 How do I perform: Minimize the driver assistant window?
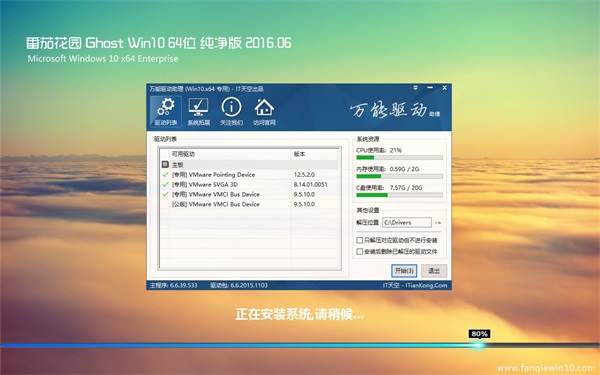click(x=430, y=88)
